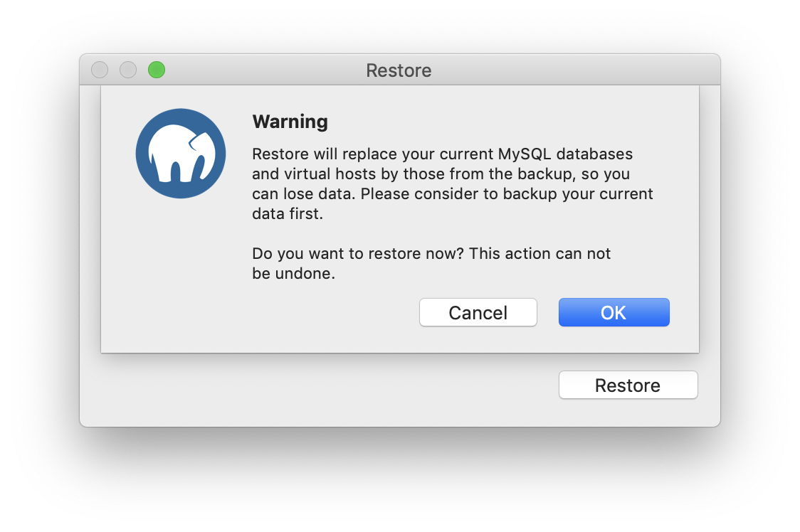Click the blue OK confirmation control

[x=614, y=312]
